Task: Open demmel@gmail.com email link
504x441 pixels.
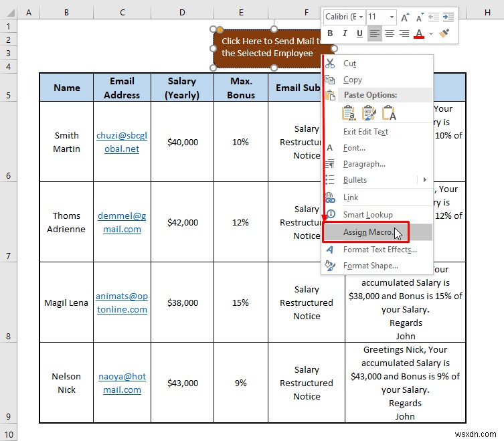Action: [x=122, y=222]
